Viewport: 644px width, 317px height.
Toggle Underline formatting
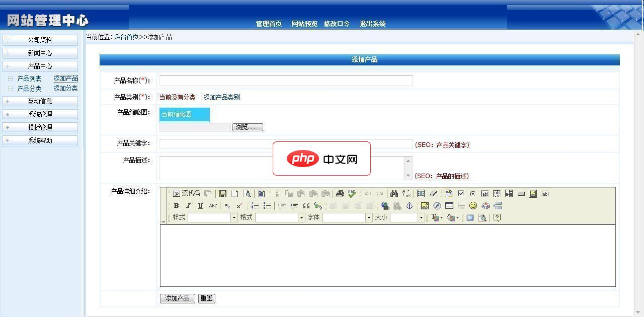click(x=200, y=206)
